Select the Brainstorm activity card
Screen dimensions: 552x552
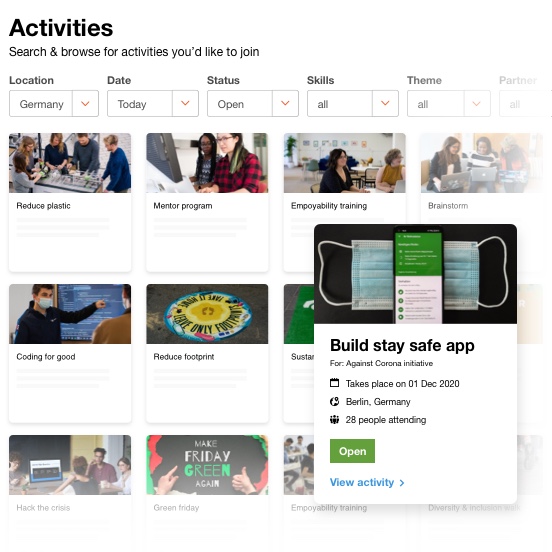tap(482, 176)
